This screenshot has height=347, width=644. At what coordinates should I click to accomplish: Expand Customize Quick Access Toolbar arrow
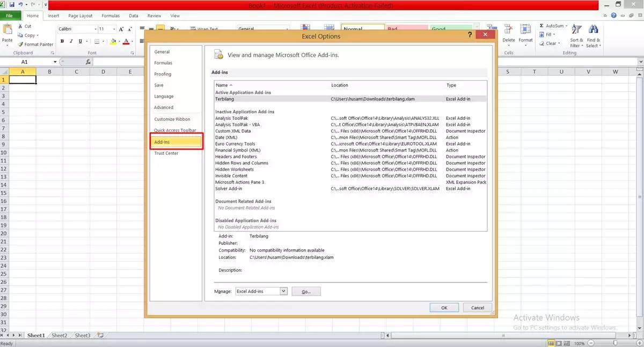point(45,5)
